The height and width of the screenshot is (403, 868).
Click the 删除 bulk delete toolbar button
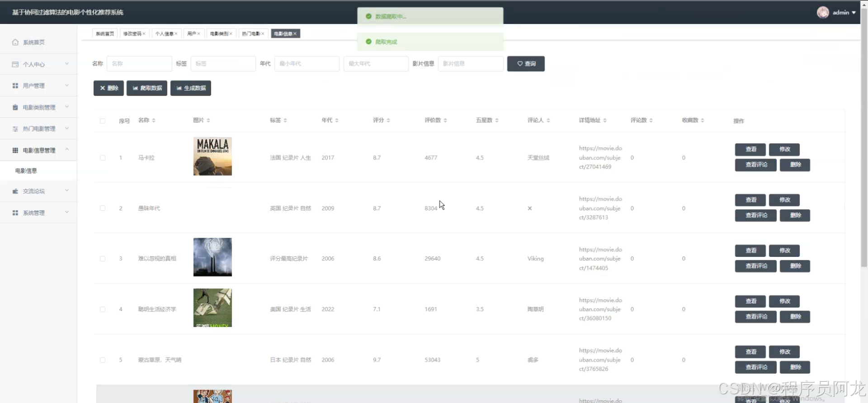(x=108, y=88)
